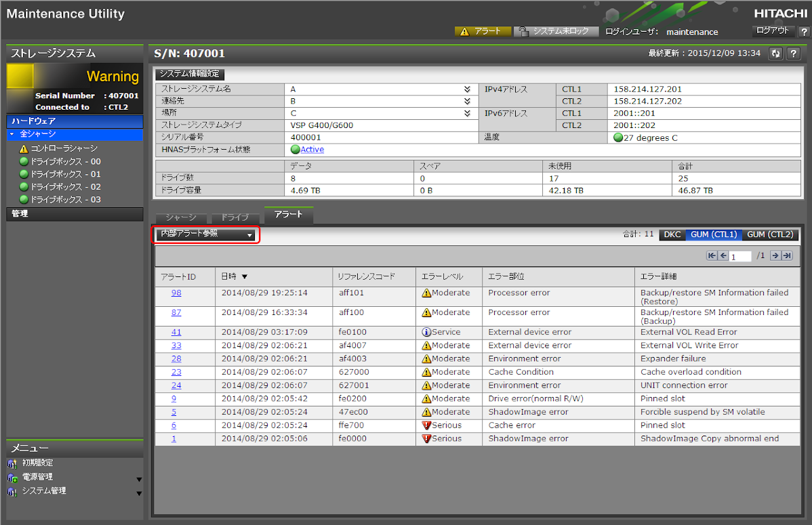The height and width of the screenshot is (525, 812).
Task: Go to the next alert page
Action: (x=775, y=255)
